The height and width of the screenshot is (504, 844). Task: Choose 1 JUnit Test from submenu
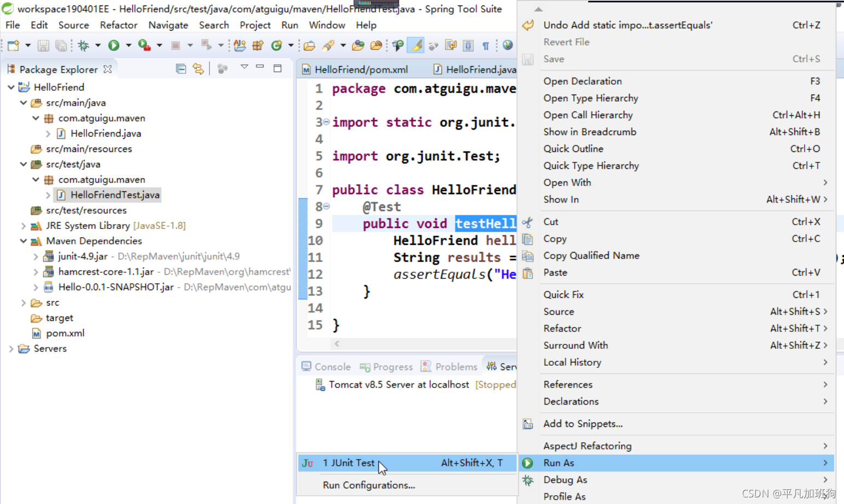point(407,463)
